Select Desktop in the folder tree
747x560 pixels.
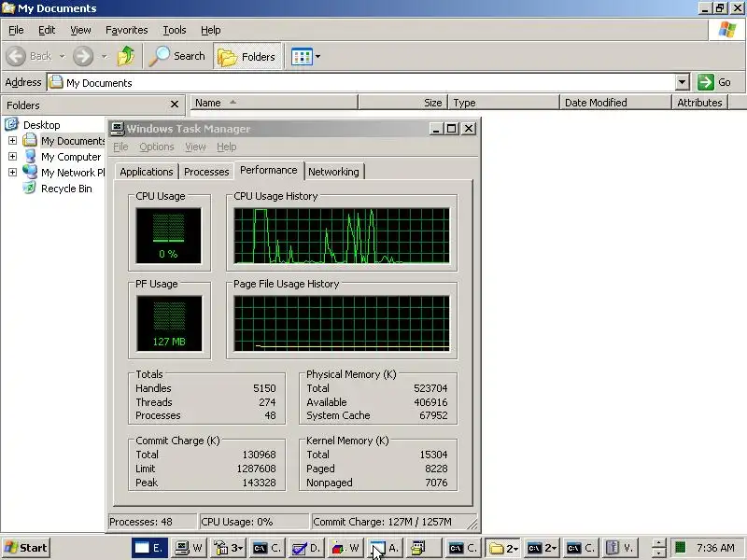[41, 125]
